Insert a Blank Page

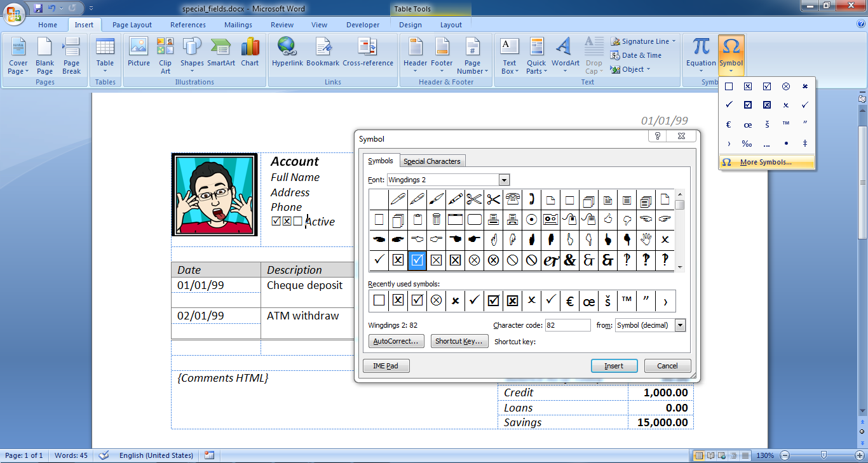[x=44, y=56]
